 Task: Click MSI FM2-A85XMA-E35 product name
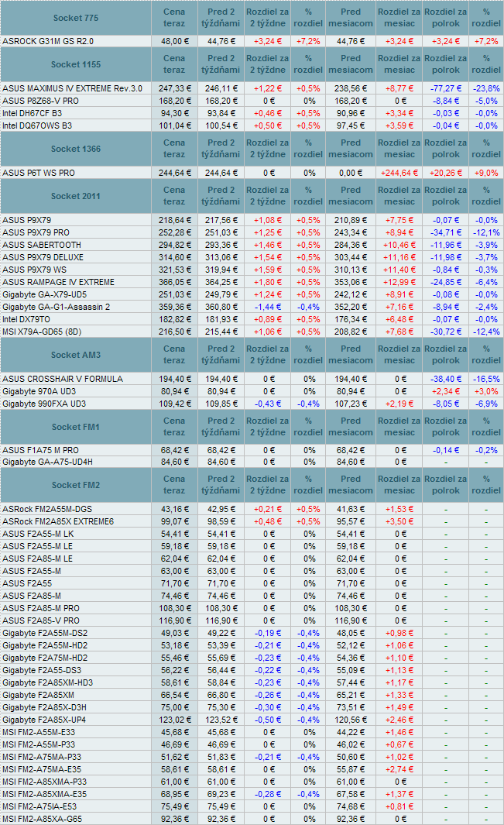pyautogui.click(x=44, y=795)
